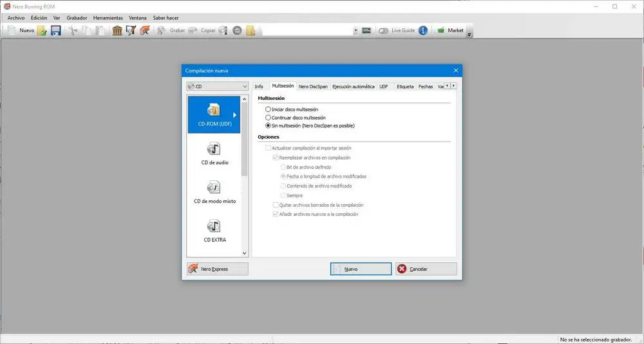Click the Nuevo button in dialog
Screen dimensions: 644x344
pos(361,269)
